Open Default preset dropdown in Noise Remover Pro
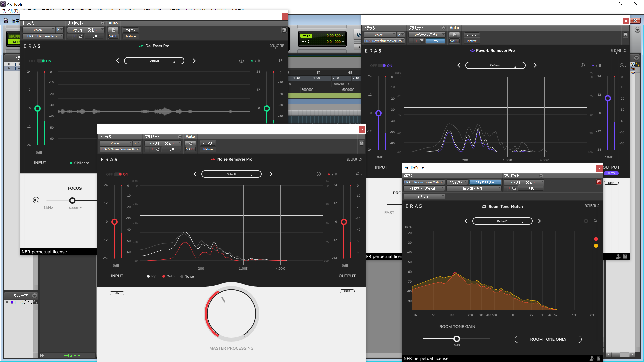Image resolution: width=644 pixels, height=362 pixels. (231, 174)
